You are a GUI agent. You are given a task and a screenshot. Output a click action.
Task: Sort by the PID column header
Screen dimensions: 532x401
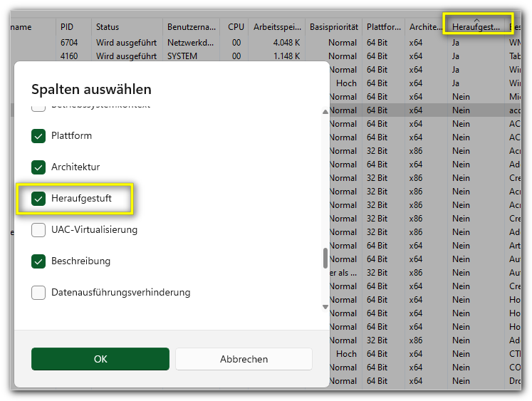[73, 27]
